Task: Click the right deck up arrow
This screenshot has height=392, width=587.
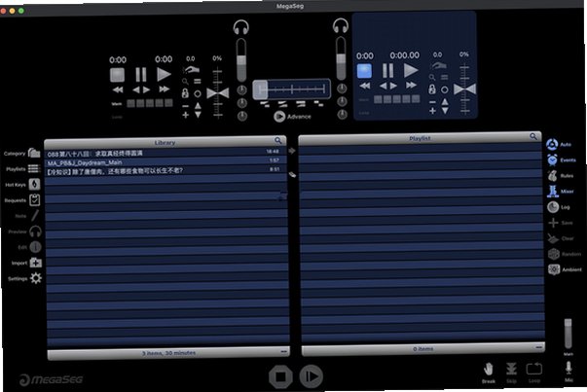Action: 445,102
